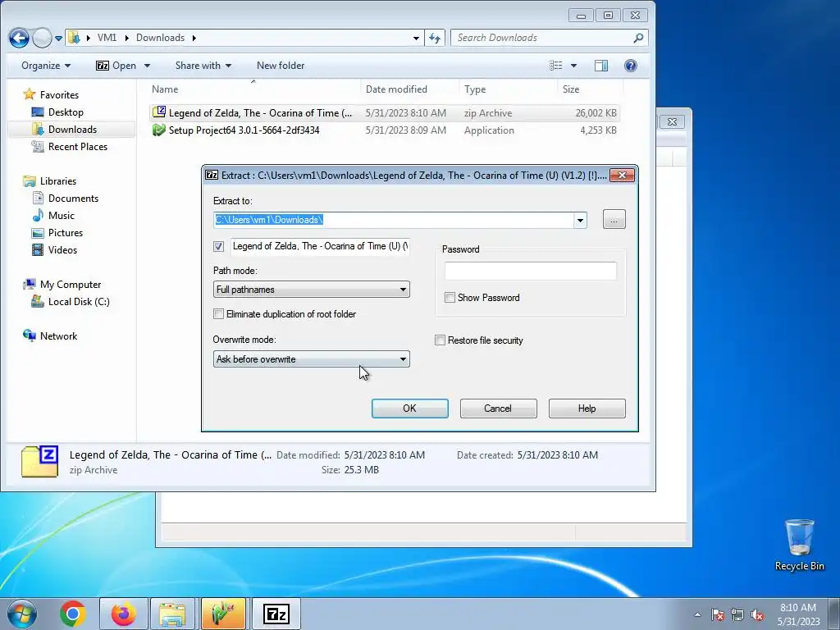The width and height of the screenshot is (840, 630).
Task: Open Explorer help icon
Action: 631,66
